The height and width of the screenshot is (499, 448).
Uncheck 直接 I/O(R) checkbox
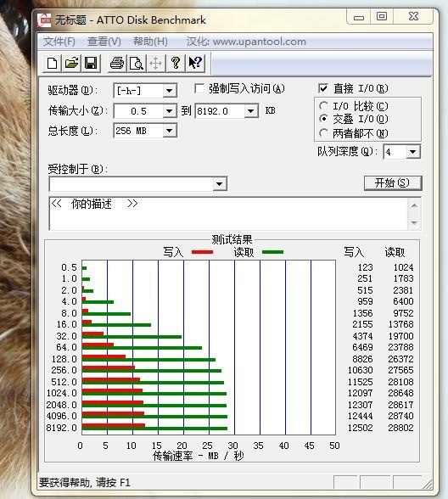pos(323,88)
